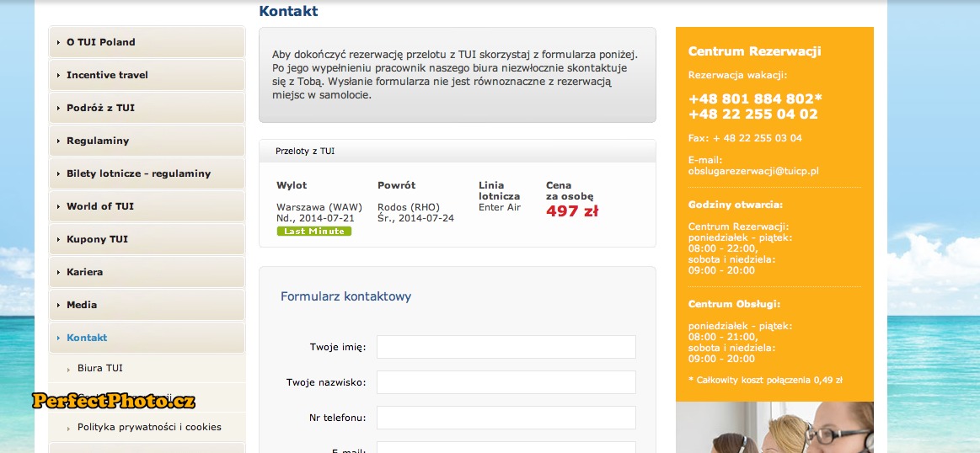Open Incentive travel section
This screenshot has height=453, width=980.
[147, 75]
